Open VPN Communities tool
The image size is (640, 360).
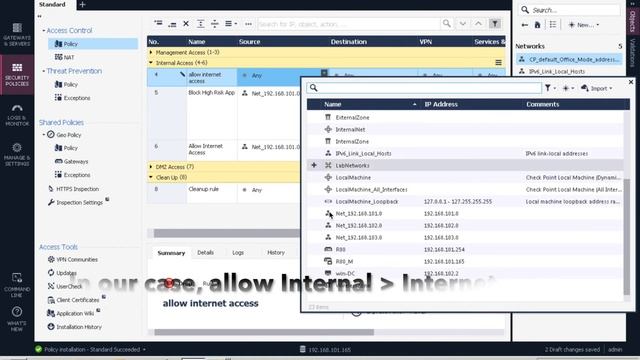(x=73, y=260)
